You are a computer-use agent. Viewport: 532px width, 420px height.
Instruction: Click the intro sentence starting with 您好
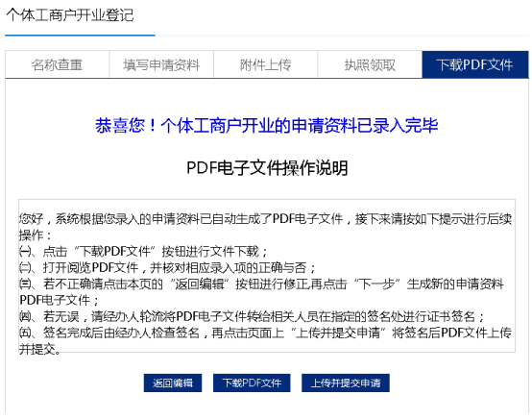(265, 227)
